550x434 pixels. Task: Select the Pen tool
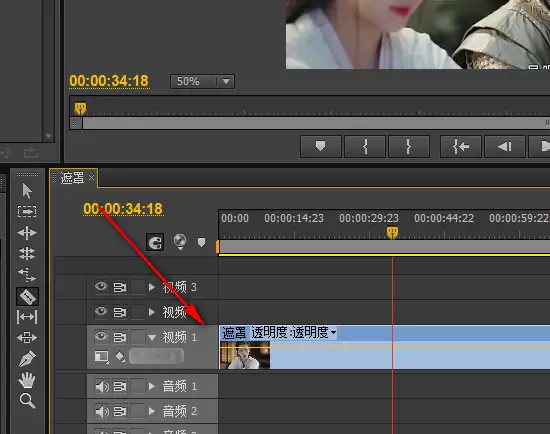pos(27,359)
